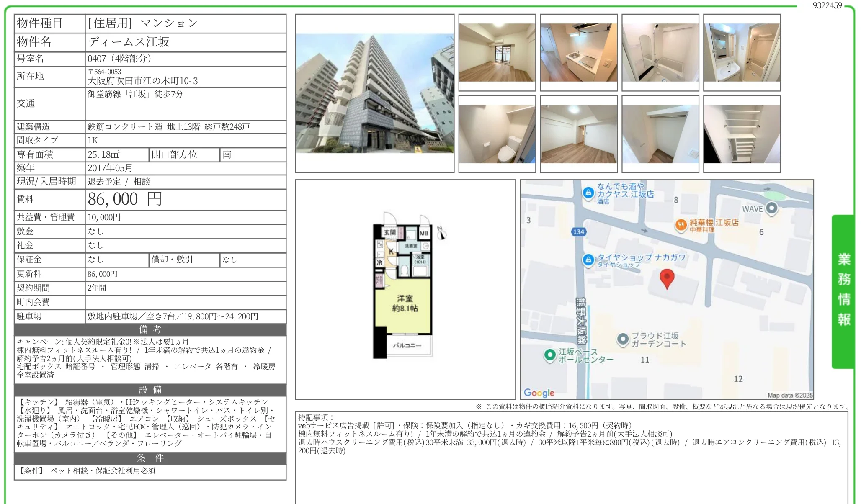861x504 pixels.
Task: Click the campaign note キャンペーン:個人契約限定礼金0!
Action: pos(74,342)
